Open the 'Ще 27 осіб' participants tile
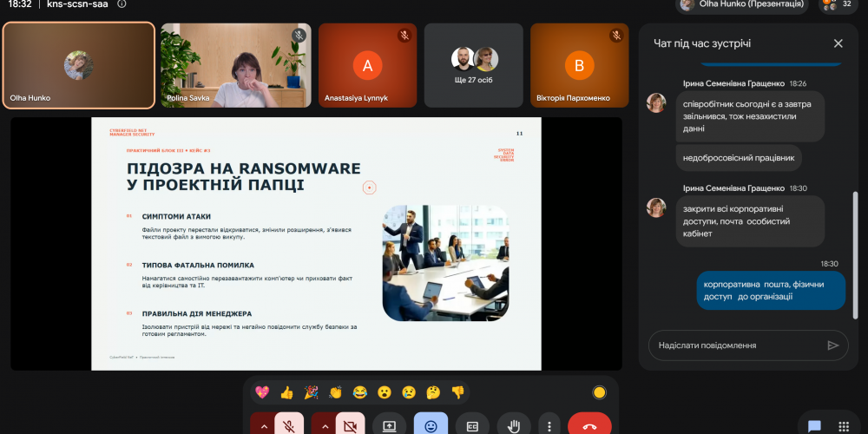Image resolution: width=868 pixels, height=434 pixels. [x=474, y=65]
